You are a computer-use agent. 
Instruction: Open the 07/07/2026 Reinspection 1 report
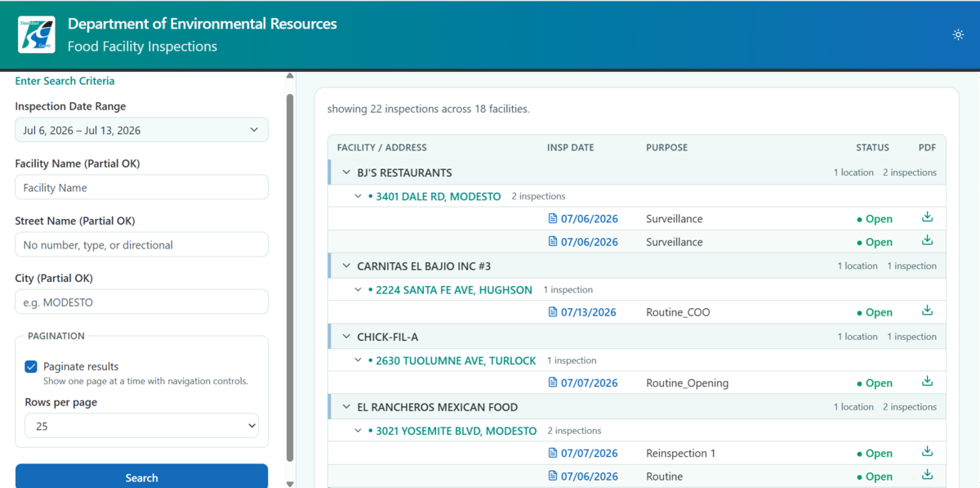(x=583, y=453)
